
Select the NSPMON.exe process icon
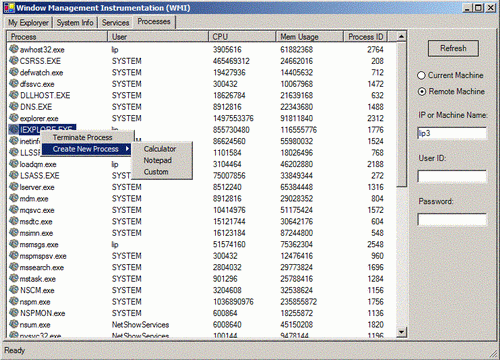click(x=14, y=313)
